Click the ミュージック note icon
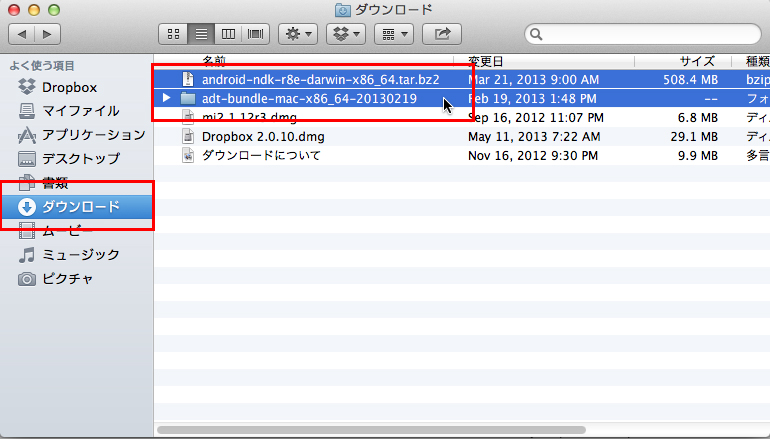This screenshot has width=770, height=439. pos(27,255)
